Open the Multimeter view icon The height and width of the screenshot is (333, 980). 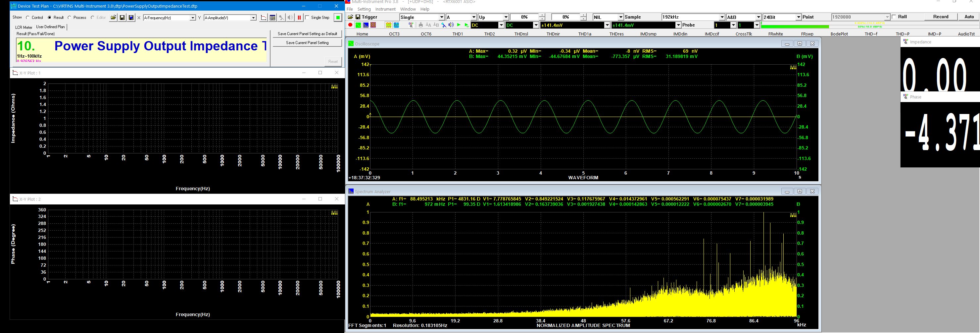[x=373, y=25]
